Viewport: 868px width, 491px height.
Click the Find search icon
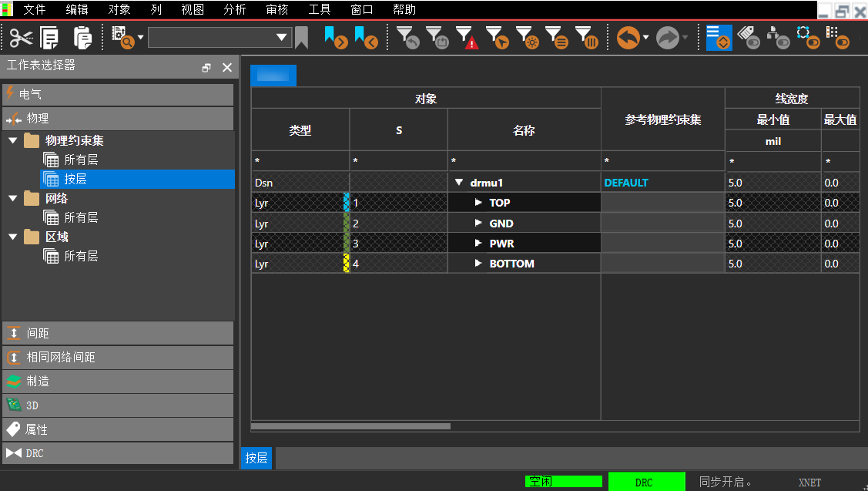[x=123, y=38]
